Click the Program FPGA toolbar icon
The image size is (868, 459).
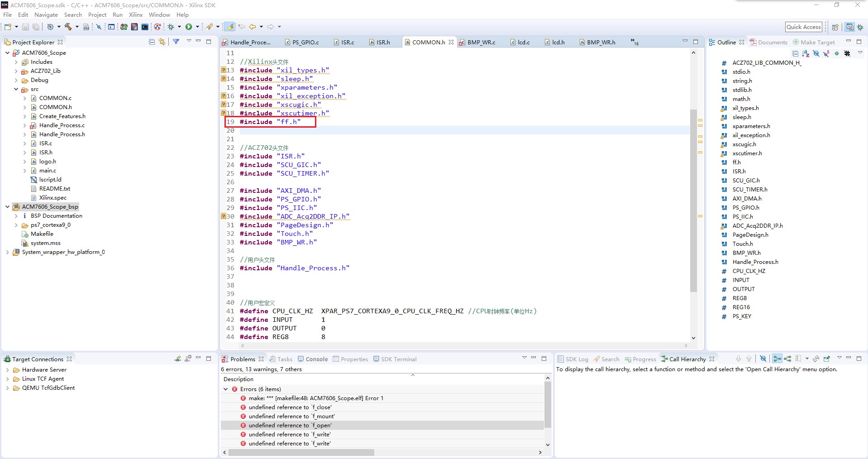(124, 27)
